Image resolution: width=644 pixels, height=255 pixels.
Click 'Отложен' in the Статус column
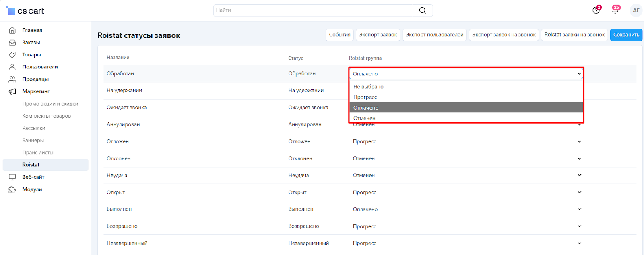[299, 141]
